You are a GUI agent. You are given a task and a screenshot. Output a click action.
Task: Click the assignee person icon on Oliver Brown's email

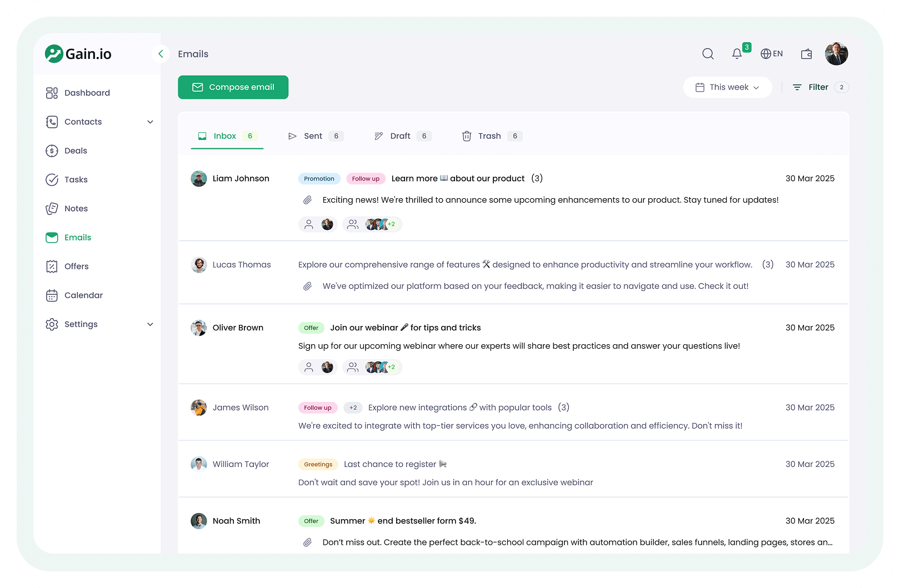(309, 367)
